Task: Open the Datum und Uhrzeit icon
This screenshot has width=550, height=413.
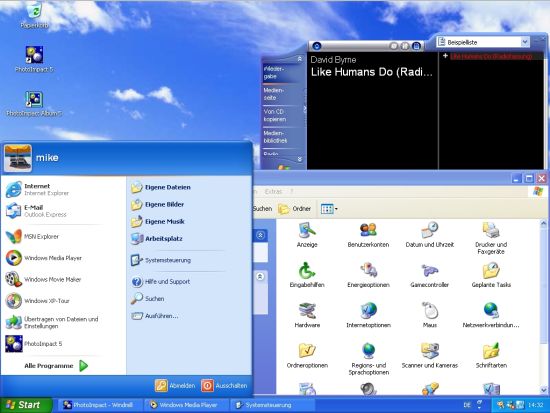Action: 430,234
